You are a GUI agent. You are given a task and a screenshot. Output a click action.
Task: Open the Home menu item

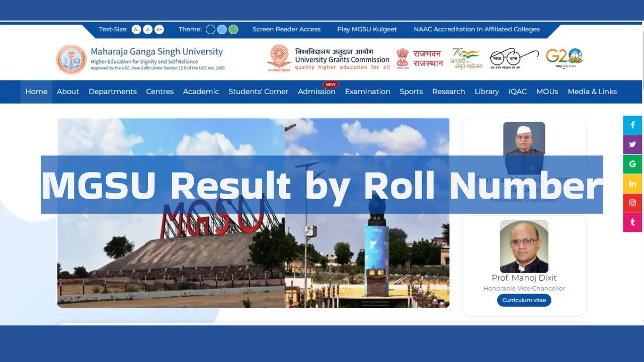point(36,92)
